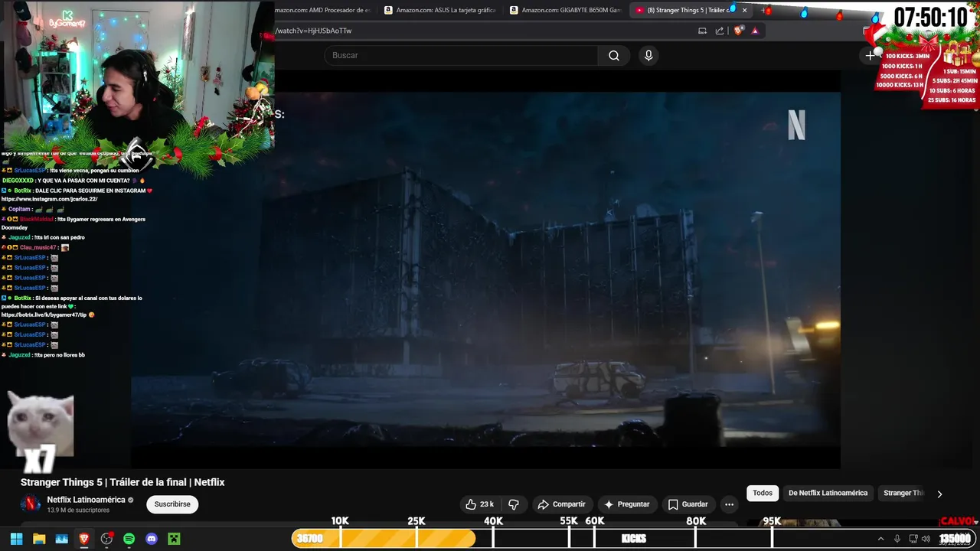Launch Minecraft from the taskbar
The width and height of the screenshot is (980, 551).
click(x=174, y=539)
